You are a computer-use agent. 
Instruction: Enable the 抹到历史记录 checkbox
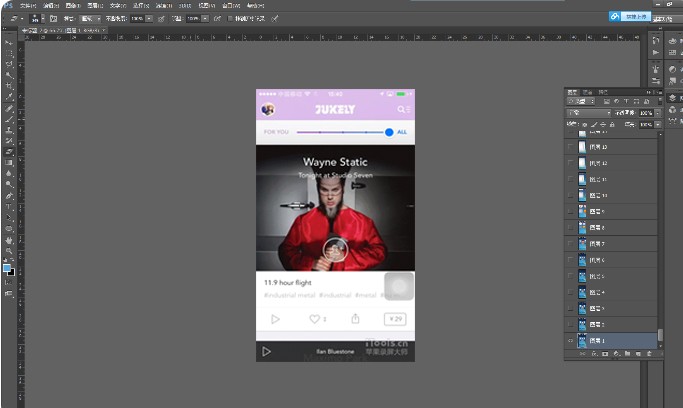tap(231, 18)
